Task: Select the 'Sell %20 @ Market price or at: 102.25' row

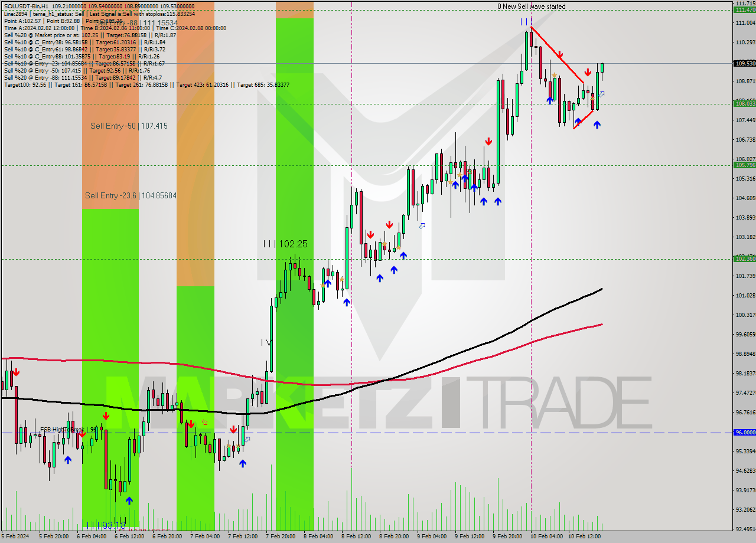Action: point(90,35)
